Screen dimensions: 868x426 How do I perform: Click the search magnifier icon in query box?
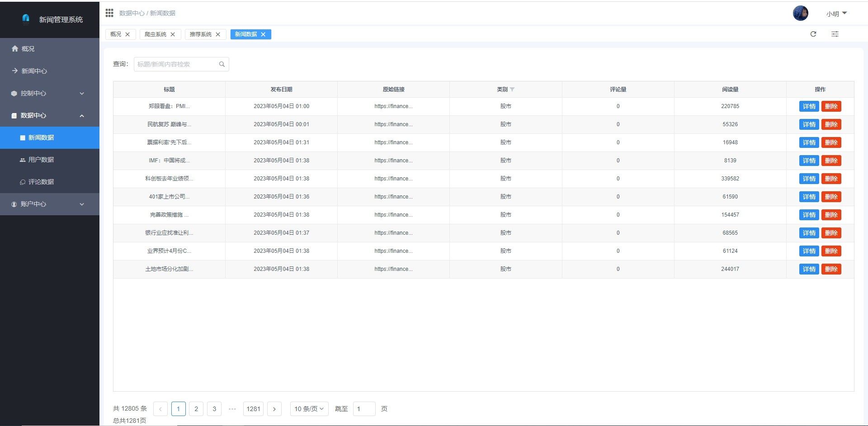(222, 64)
